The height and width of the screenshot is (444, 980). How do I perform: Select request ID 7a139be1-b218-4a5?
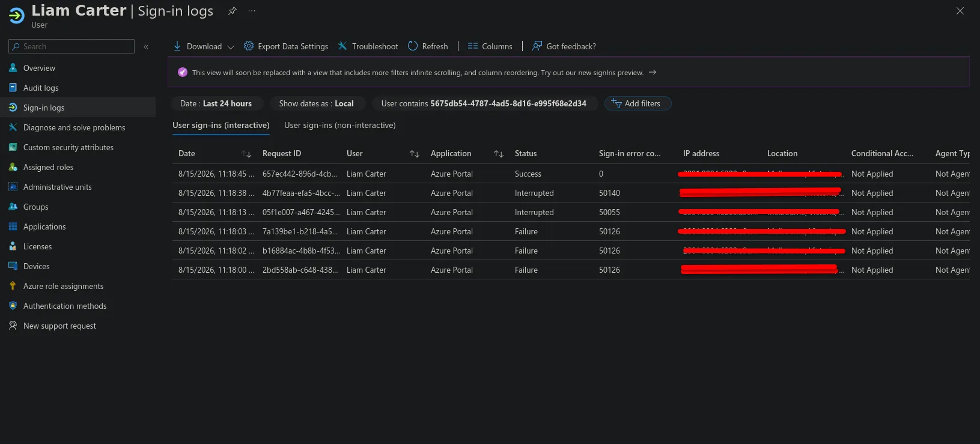click(300, 231)
